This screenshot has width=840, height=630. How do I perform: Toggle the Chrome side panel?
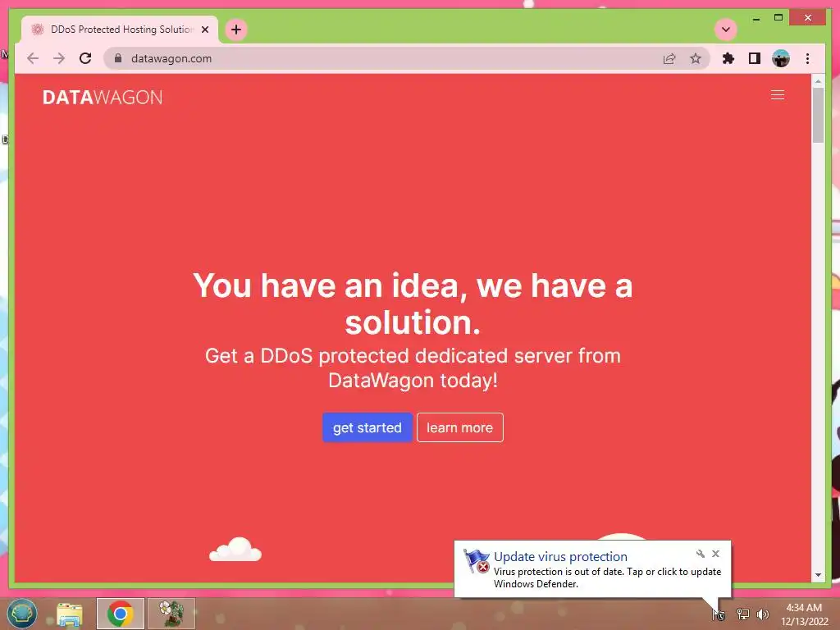coord(755,58)
